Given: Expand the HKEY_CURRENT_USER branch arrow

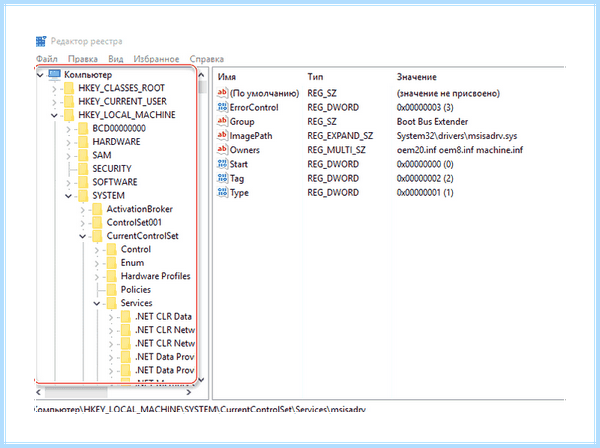Looking at the screenshot, I should point(54,103).
